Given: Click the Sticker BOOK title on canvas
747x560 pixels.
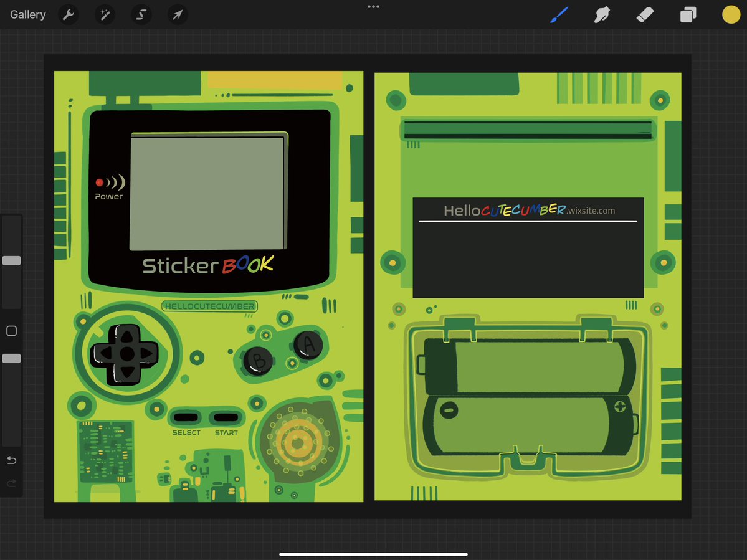Looking at the screenshot, I should [208, 265].
